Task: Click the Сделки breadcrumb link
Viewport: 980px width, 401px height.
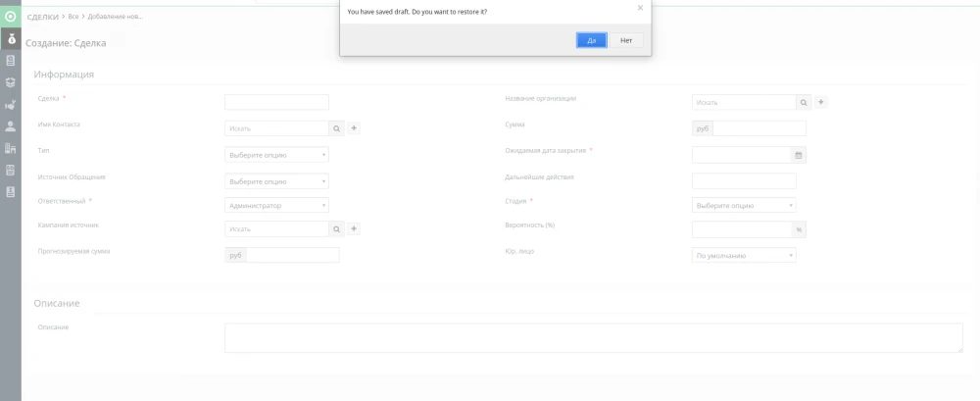Action: [42, 17]
